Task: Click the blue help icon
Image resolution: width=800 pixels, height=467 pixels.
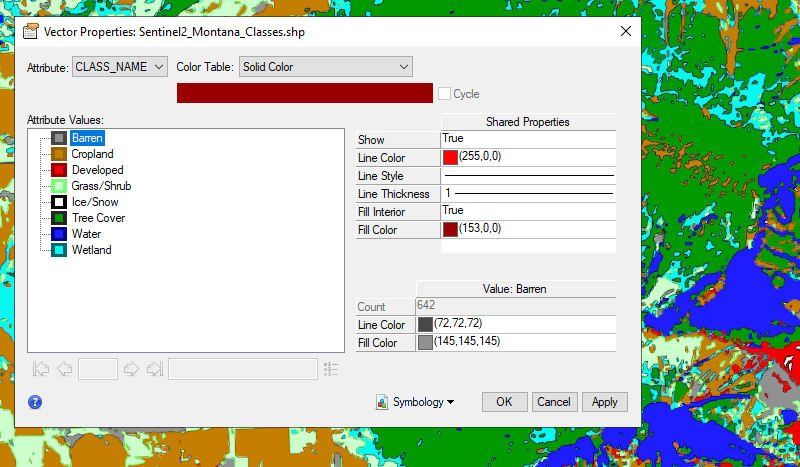Action: [x=35, y=402]
